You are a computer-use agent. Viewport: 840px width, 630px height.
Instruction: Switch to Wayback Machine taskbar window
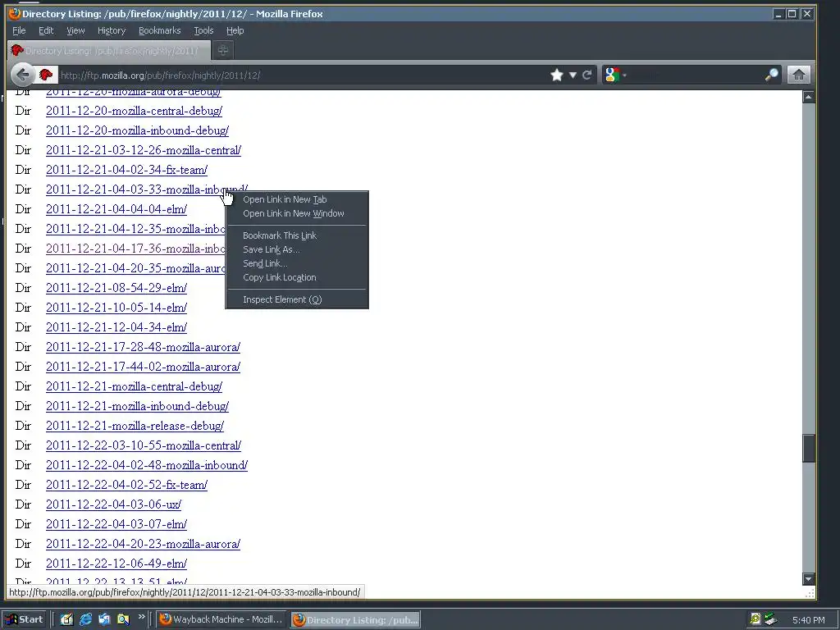click(x=221, y=619)
